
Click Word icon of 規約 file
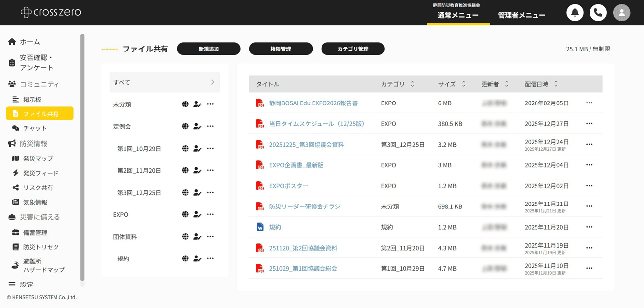coord(260,227)
